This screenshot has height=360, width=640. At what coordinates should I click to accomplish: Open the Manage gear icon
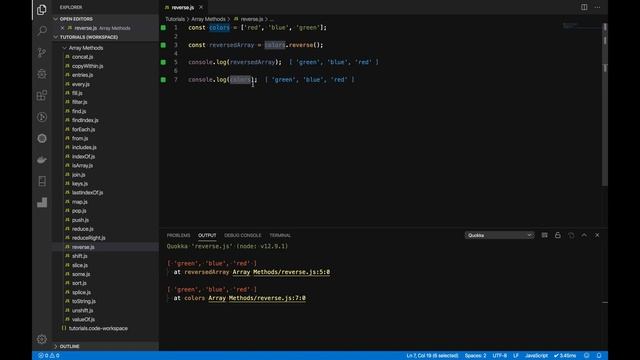click(x=42, y=339)
